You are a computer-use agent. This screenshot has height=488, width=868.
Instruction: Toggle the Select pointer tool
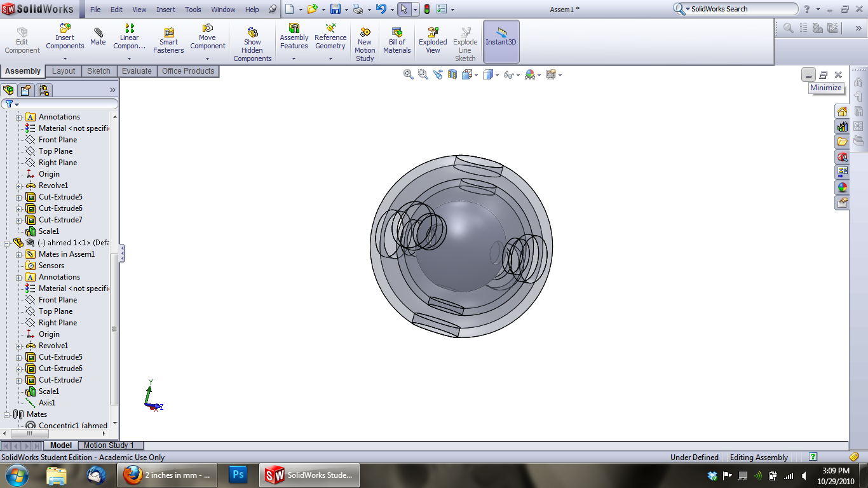(404, 9)
